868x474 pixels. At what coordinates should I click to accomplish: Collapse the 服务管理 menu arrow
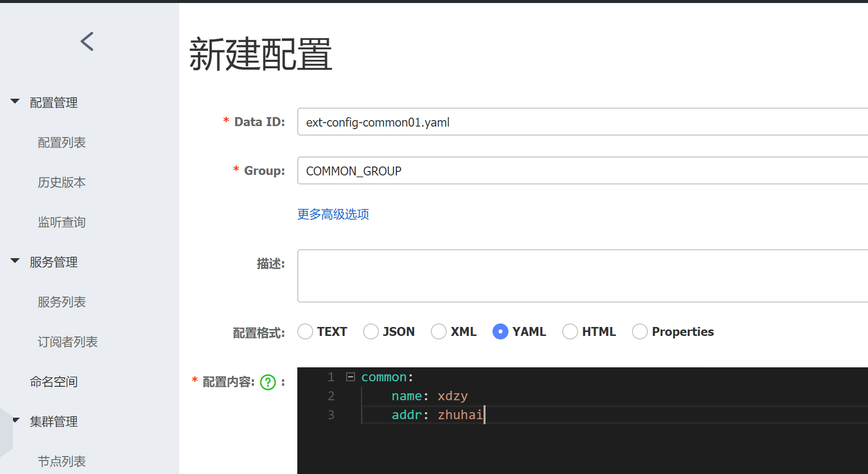point(15,261)
